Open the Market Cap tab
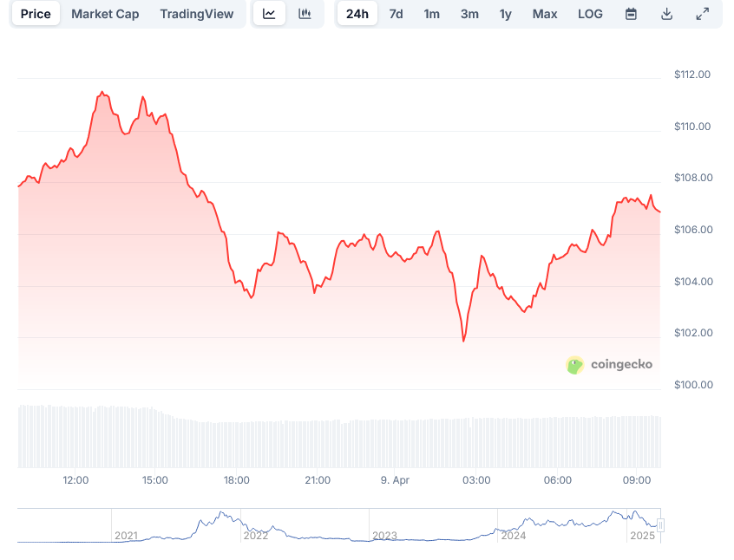This screenshot has height=560, width=734. (105, 14)
